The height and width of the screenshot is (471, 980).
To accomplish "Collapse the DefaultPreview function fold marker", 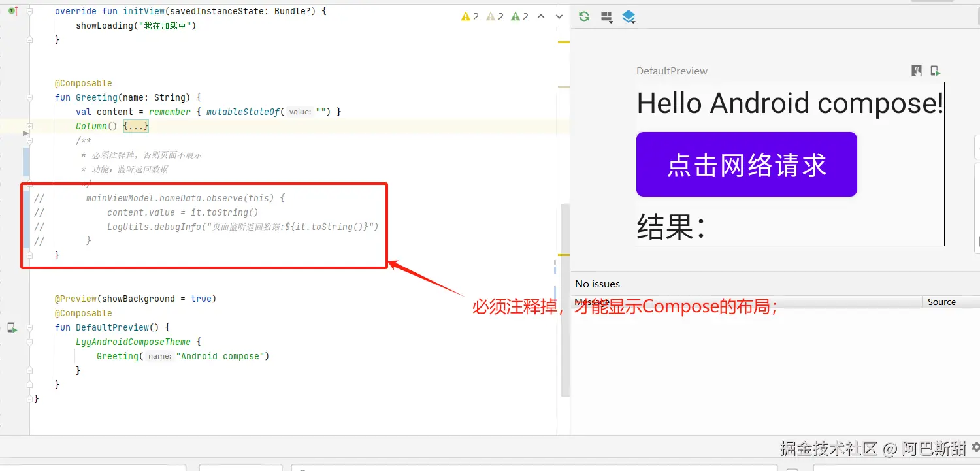I will [30, 327].
